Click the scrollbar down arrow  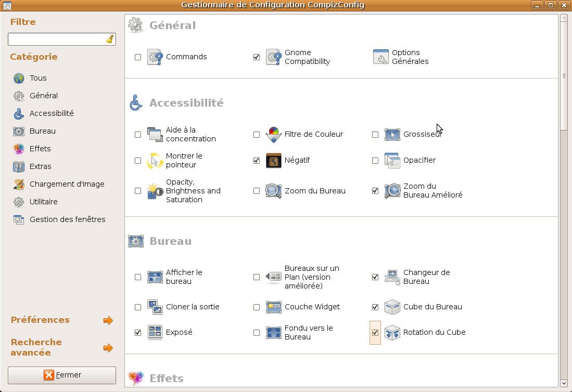pyautogui.click(x=564, y=383)
